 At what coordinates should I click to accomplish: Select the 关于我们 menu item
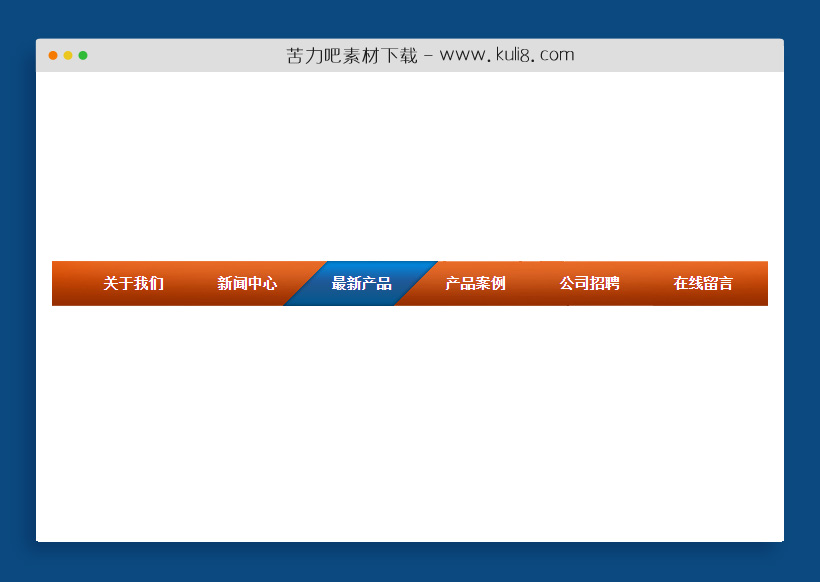click(131, 283)
